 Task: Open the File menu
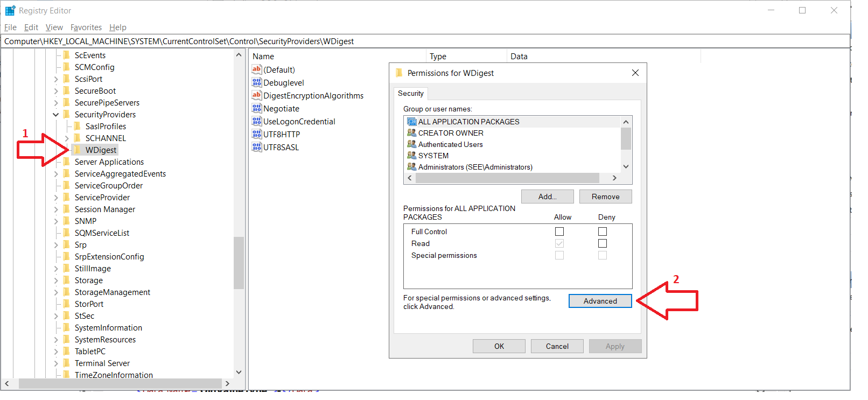(x=10, y=27)
